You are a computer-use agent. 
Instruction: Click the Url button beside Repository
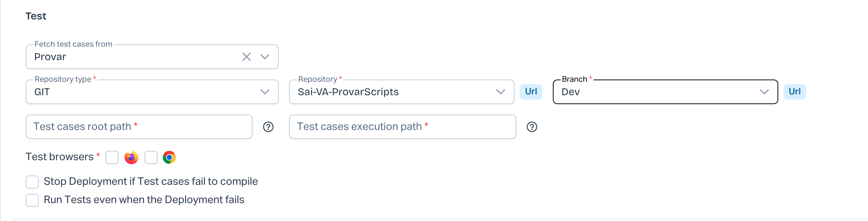coord(531,92)
